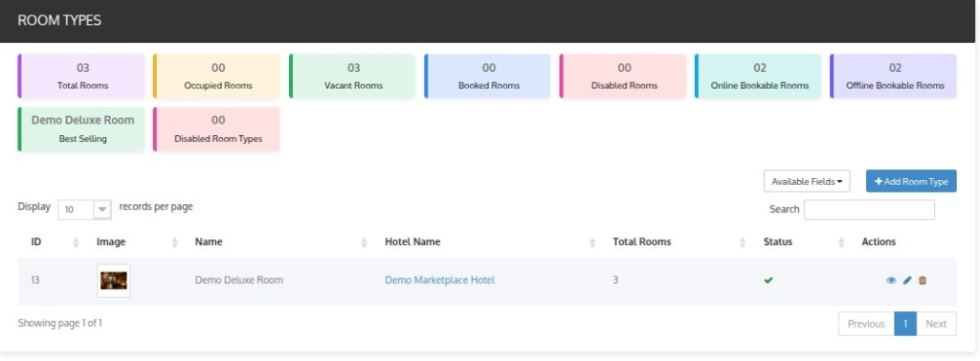
Task: Open the Available Fields dropdown
Action: click(806, 181)
